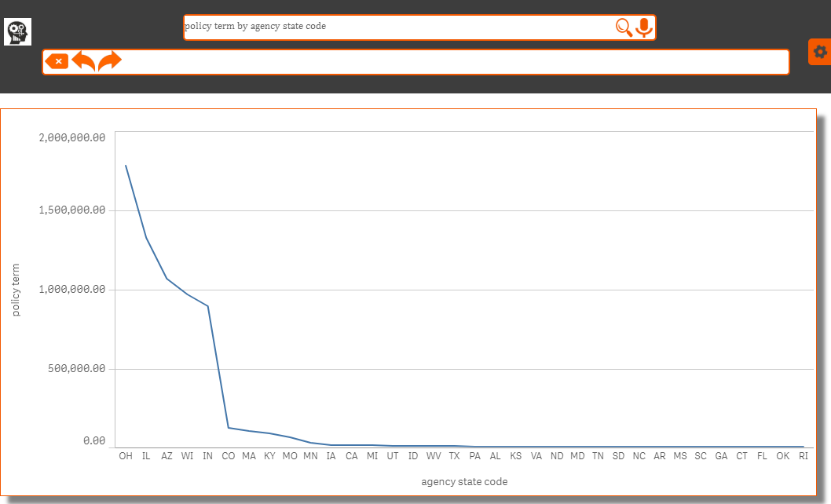
Task: Click the 1,000,000.00 y-axis value
Action: tap(72, 290)
